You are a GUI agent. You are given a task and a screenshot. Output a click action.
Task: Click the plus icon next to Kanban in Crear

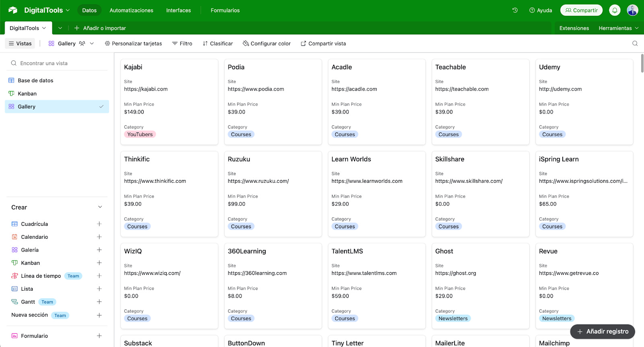(x=99, y=263)
